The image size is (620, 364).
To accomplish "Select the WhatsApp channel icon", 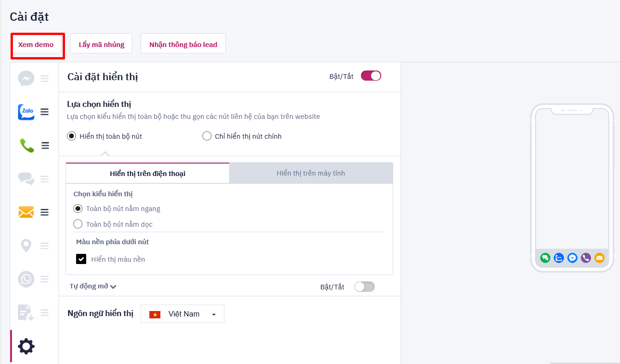I will point(26,279).
